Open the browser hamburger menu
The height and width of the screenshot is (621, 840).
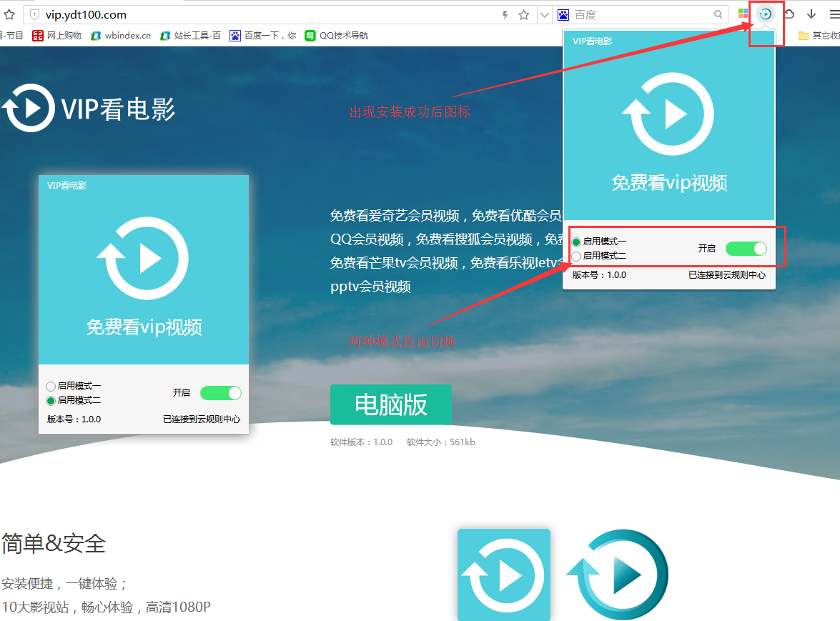(x=835, y=14)
